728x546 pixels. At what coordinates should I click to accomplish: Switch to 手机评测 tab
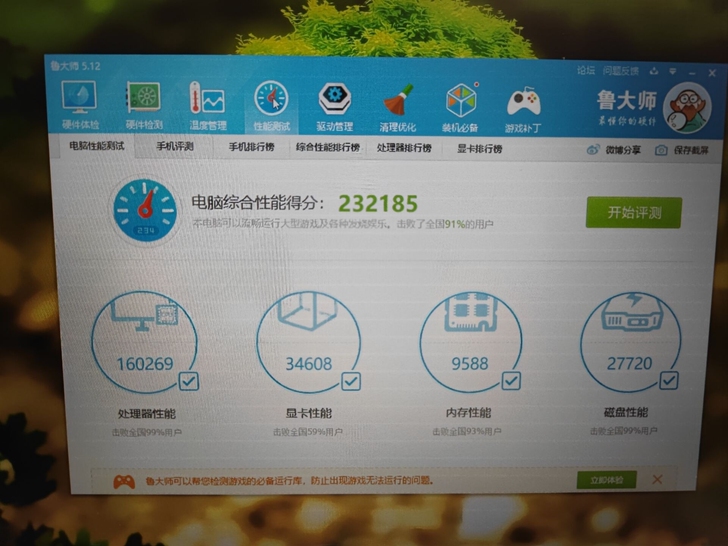[175, 146]
